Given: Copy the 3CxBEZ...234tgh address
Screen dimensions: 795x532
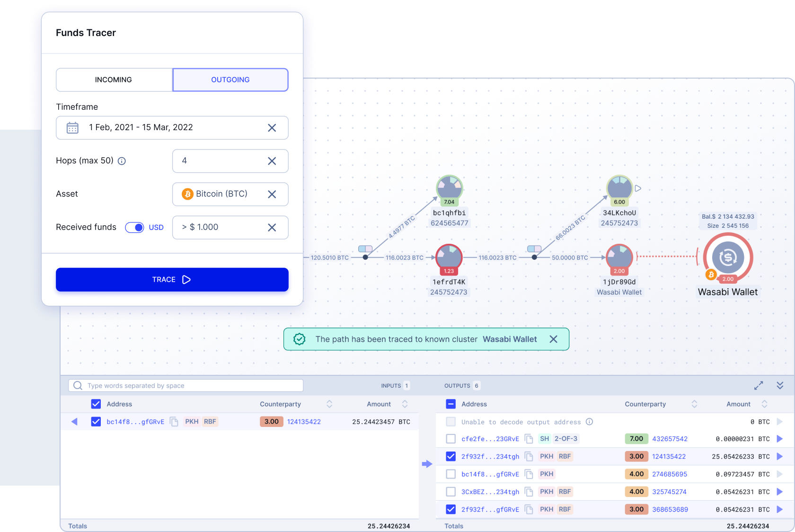Looking at the screenshot, I should (529, 492).
